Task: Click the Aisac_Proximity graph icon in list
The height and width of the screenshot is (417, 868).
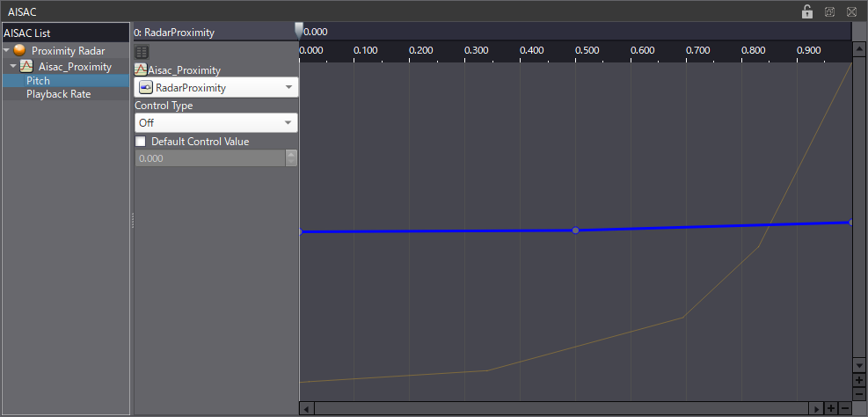Action: pyautogui.click(x=26, y=67)
